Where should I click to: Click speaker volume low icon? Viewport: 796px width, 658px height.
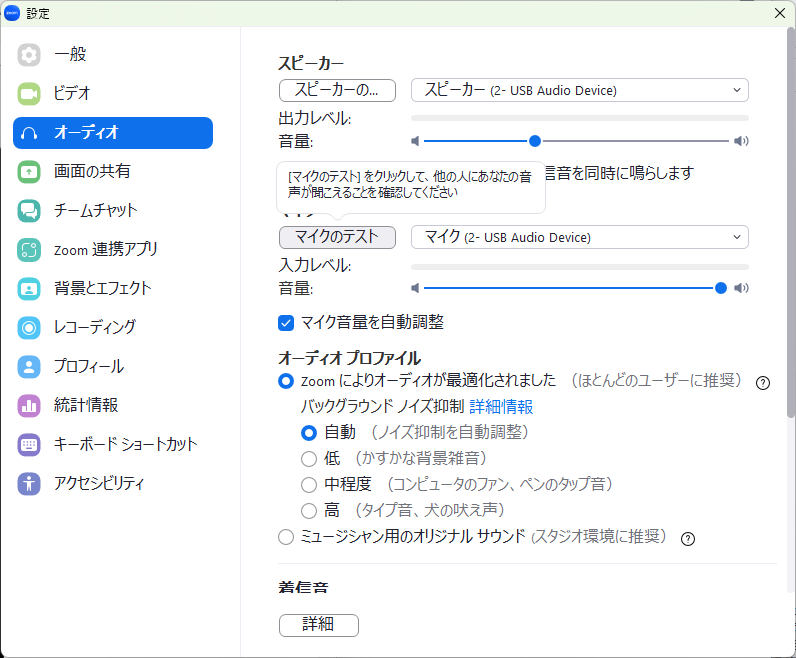tap(415, 141)
